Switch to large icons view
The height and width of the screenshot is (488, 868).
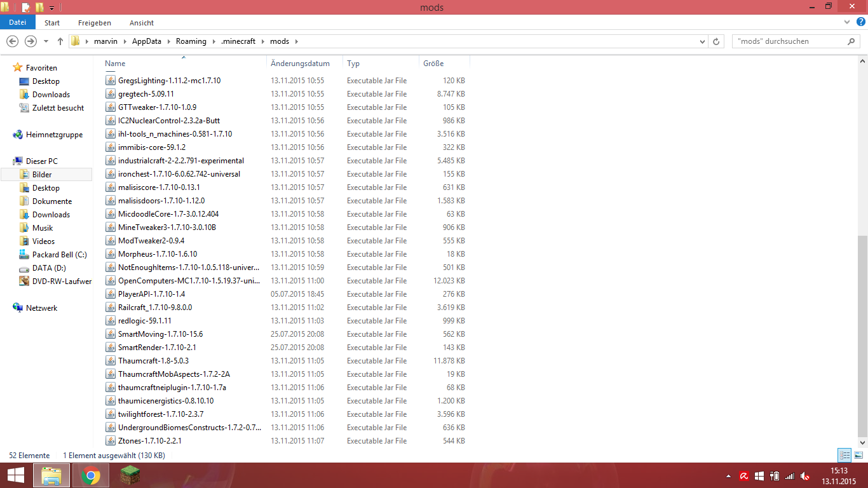[x=858, y=455]
